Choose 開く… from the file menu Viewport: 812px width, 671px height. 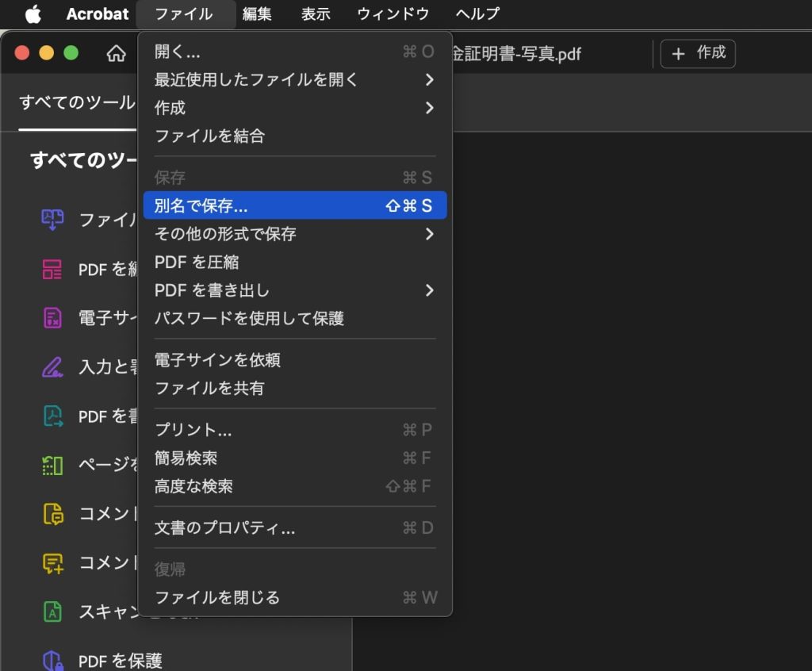pyautogui.click(x=295, y=52)
